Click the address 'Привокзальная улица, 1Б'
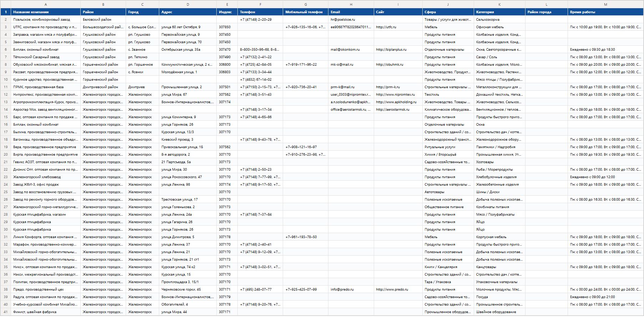Viewport: 644px width, 322px height. tap(188, 147)
